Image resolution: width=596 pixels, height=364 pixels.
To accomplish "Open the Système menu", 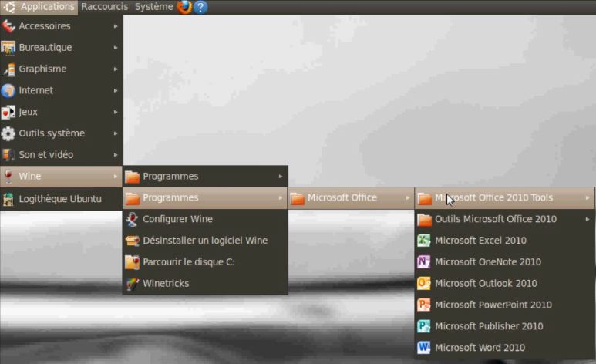I will point(154,7).
